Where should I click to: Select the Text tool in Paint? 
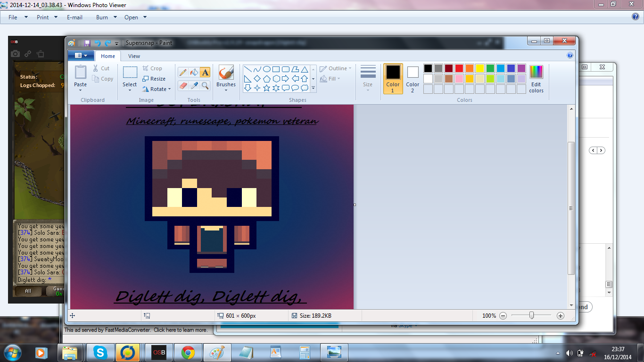click(205, 72)
